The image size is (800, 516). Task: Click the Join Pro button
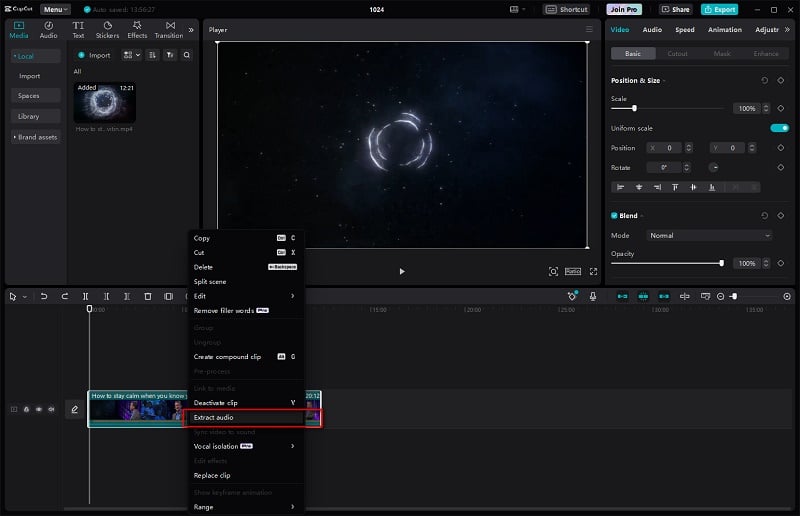pyautogui.click(x=624, y=9)
